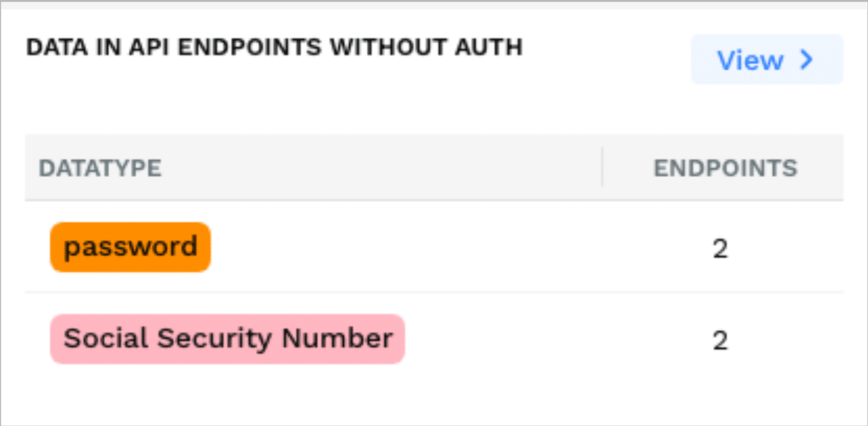Screen dimensions: 868x426
Task: Click the panel title Data in API Endpoints Without Auth
Action: tap(274, 47)
